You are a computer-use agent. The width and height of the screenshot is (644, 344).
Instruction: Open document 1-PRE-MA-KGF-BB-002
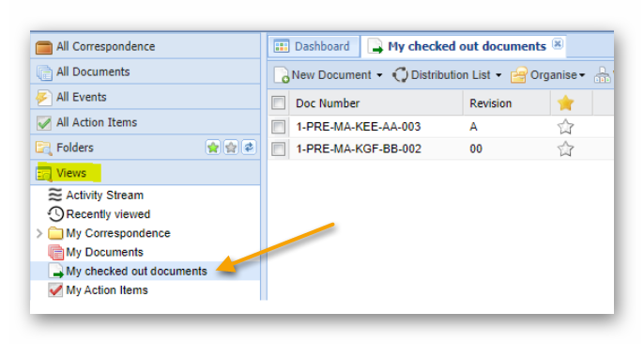point(359,149)
